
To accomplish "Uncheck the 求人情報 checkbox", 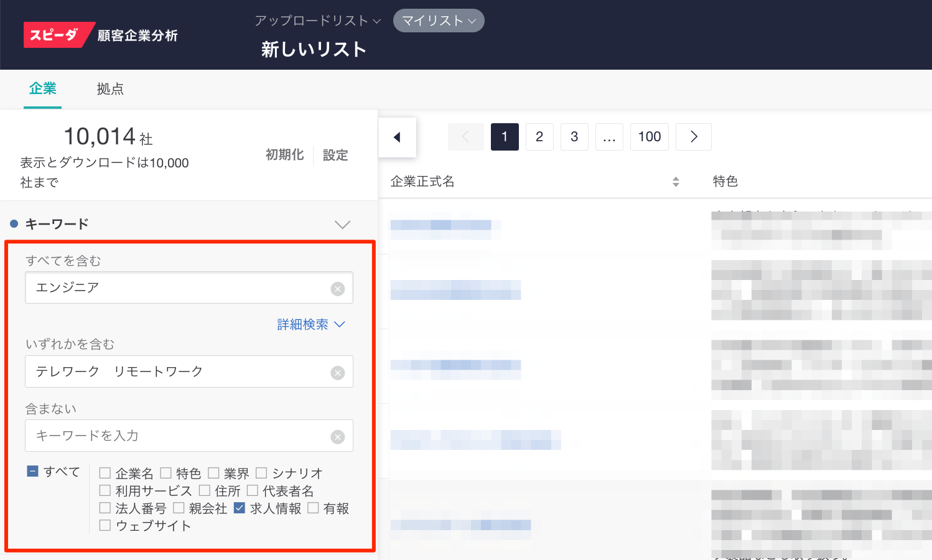I will pos(240,508).
